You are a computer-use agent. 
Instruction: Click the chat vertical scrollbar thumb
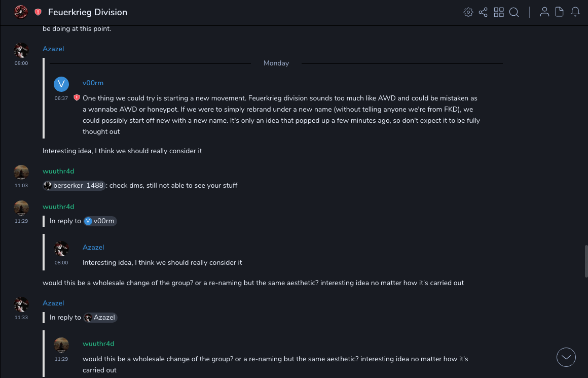[585, 261]
